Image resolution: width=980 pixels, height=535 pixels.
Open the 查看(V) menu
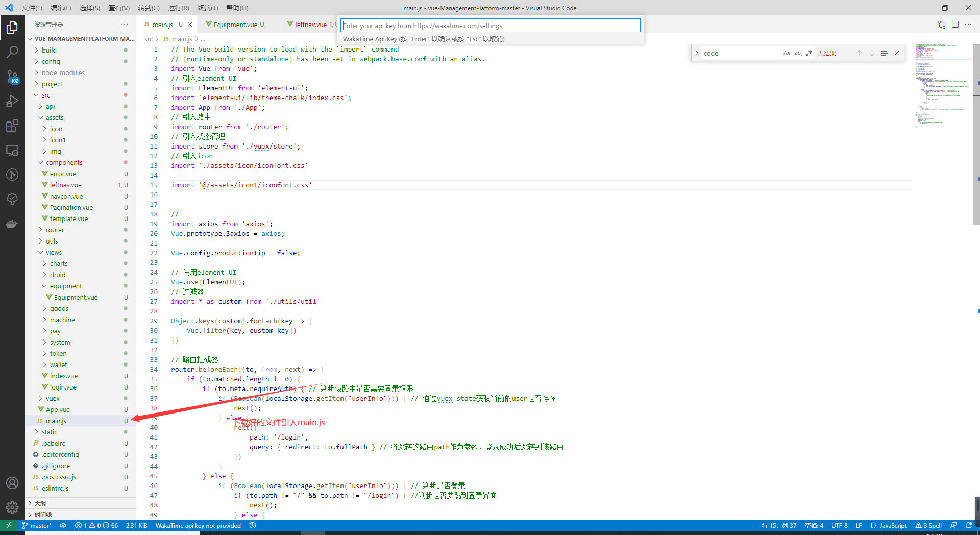119,8
